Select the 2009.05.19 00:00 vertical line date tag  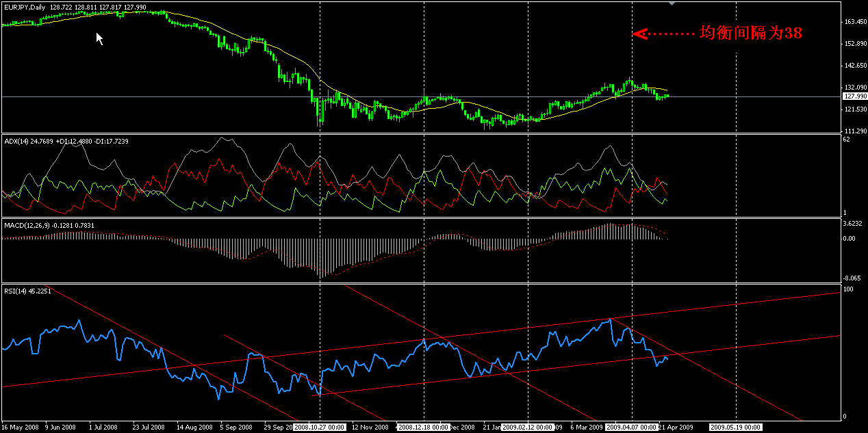click(736, 427)
